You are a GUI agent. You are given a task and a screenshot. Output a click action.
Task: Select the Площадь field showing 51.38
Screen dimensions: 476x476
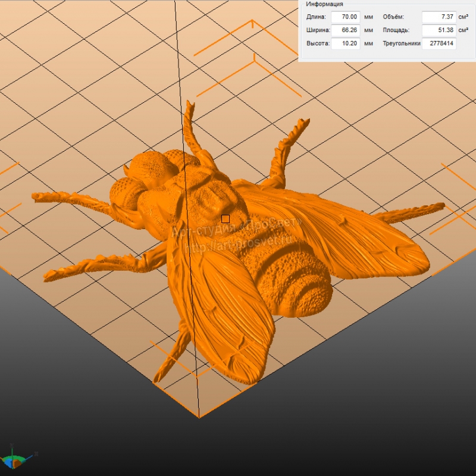[x=439, y=30]
